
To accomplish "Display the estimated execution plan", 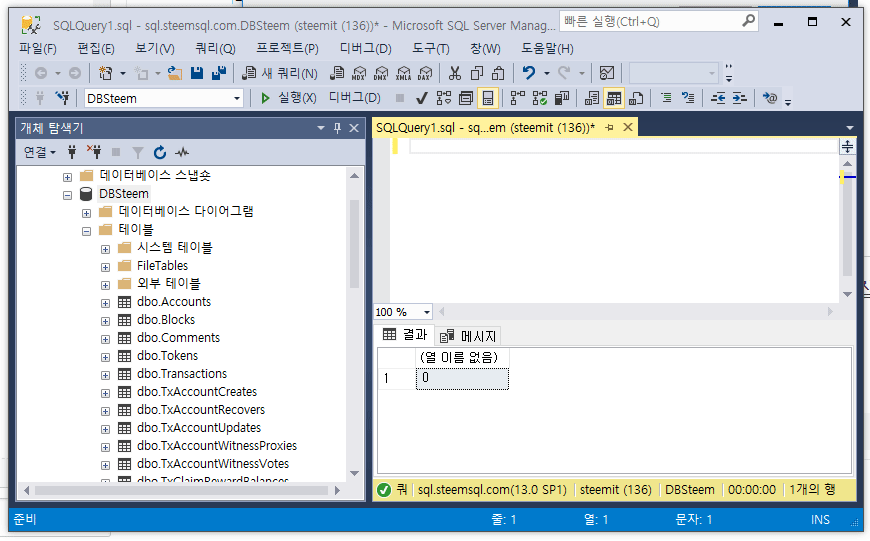I will coord(444,98).
